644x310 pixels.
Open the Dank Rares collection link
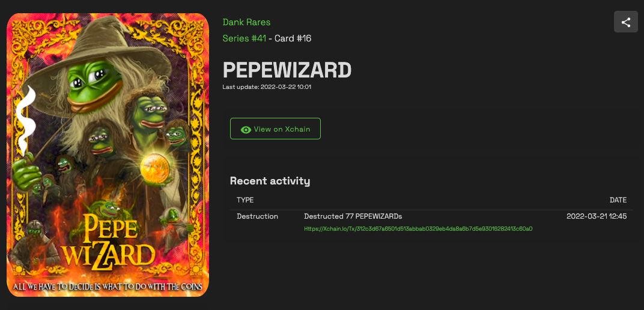[246, 22]
